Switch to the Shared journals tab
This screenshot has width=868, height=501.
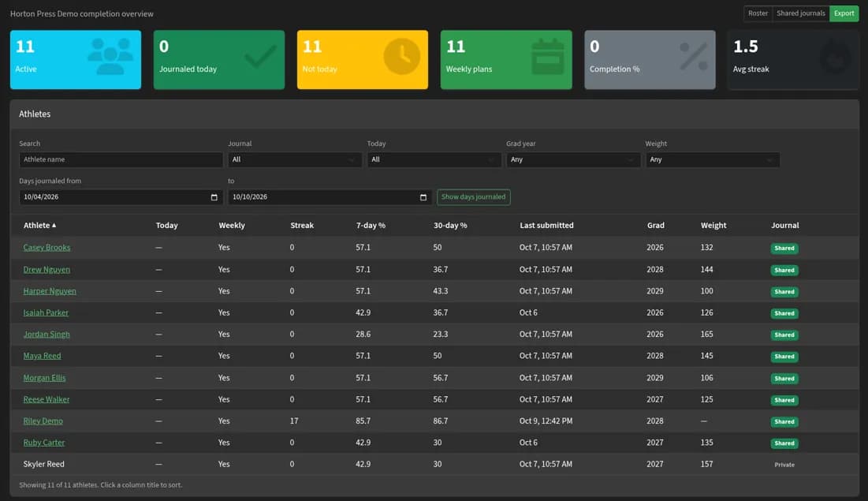pos(800,13)
